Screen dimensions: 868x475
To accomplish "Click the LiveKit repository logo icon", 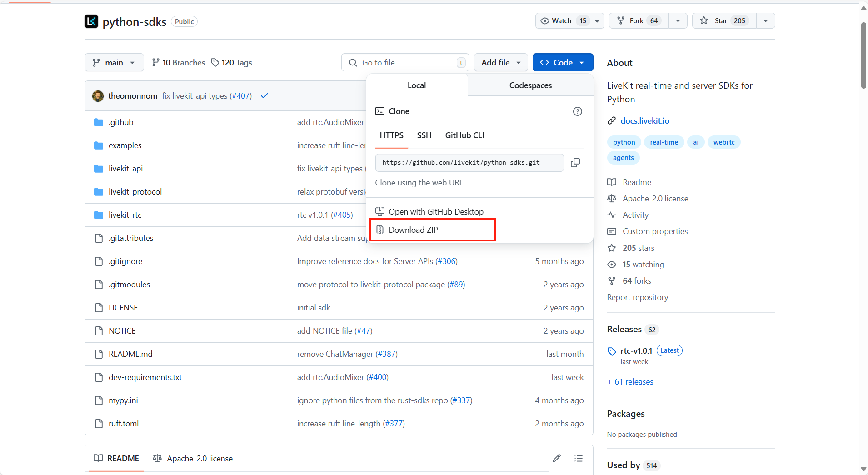I will click(x=91, y=21).
